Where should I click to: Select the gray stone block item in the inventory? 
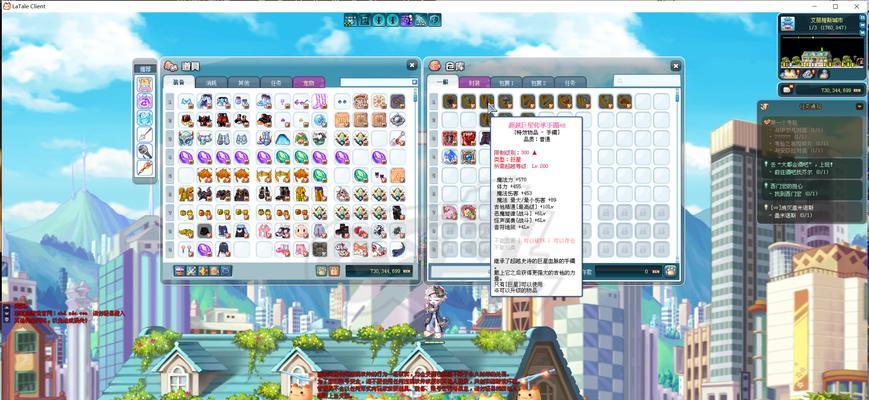320,249
